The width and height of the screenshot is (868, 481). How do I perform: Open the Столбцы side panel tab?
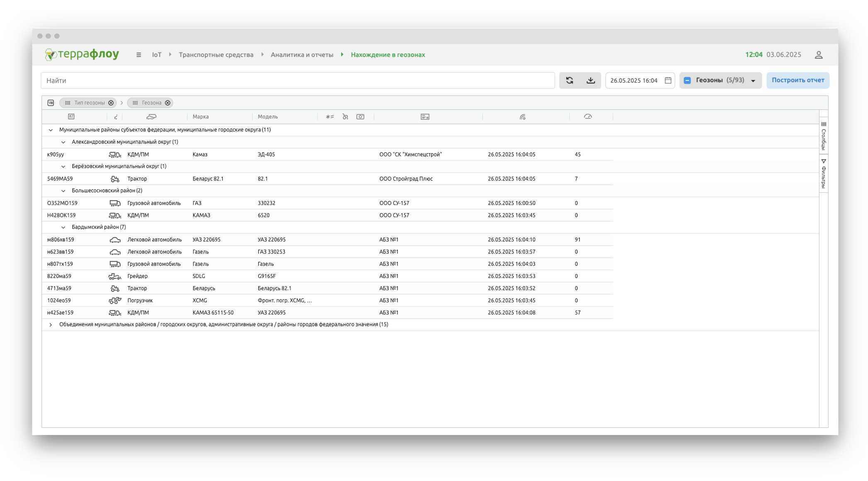click(x=823, y=136)
